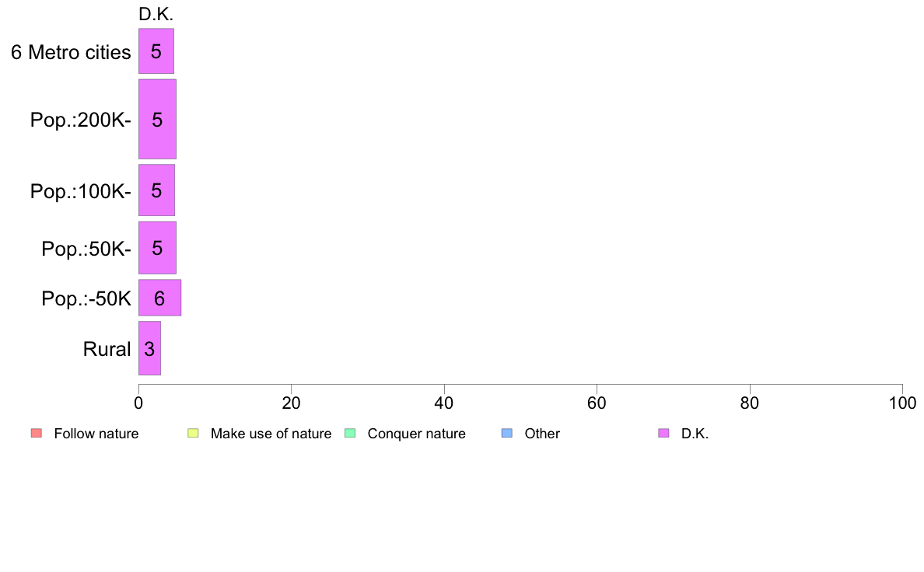924x572 pixels.
Task: Click the D.K. magenta legend swatch
Action: (663, 433)
